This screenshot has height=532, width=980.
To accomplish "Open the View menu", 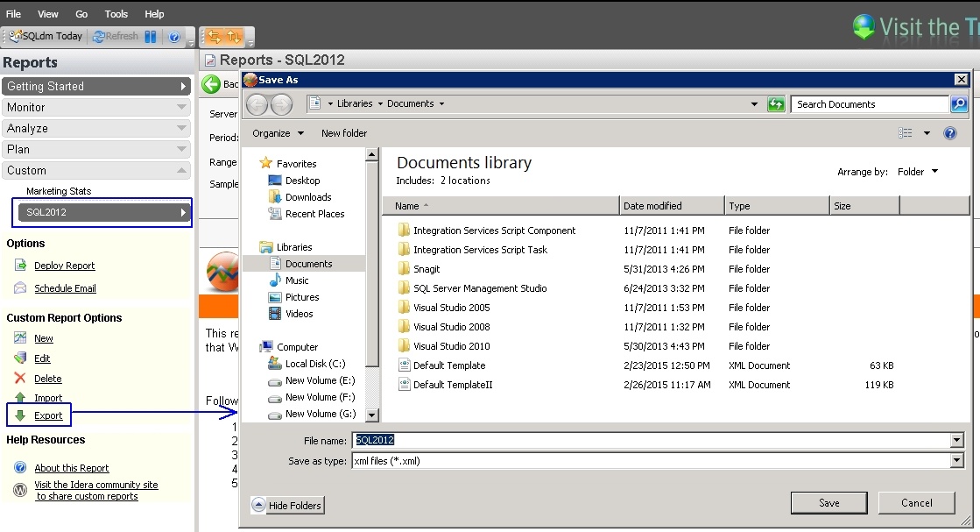I will 47,14.
